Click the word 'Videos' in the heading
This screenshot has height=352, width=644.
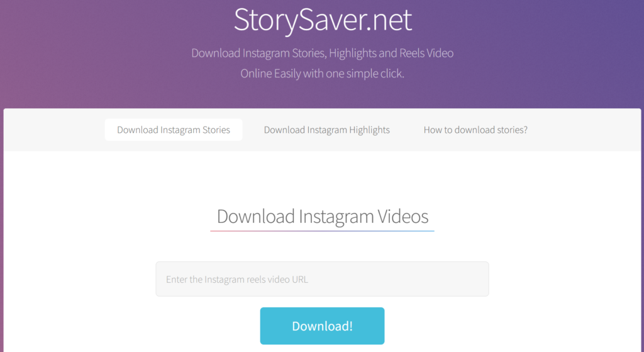[403, 216]
